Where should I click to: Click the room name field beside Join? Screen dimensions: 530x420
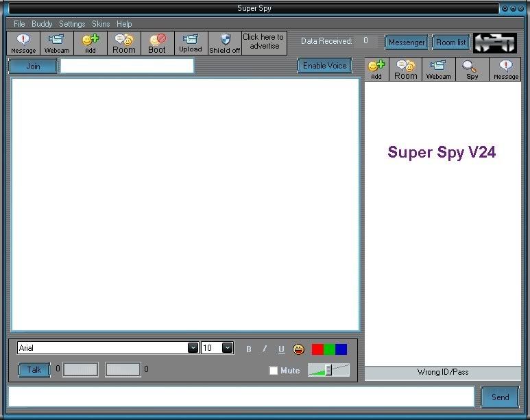tap(127, 66)
